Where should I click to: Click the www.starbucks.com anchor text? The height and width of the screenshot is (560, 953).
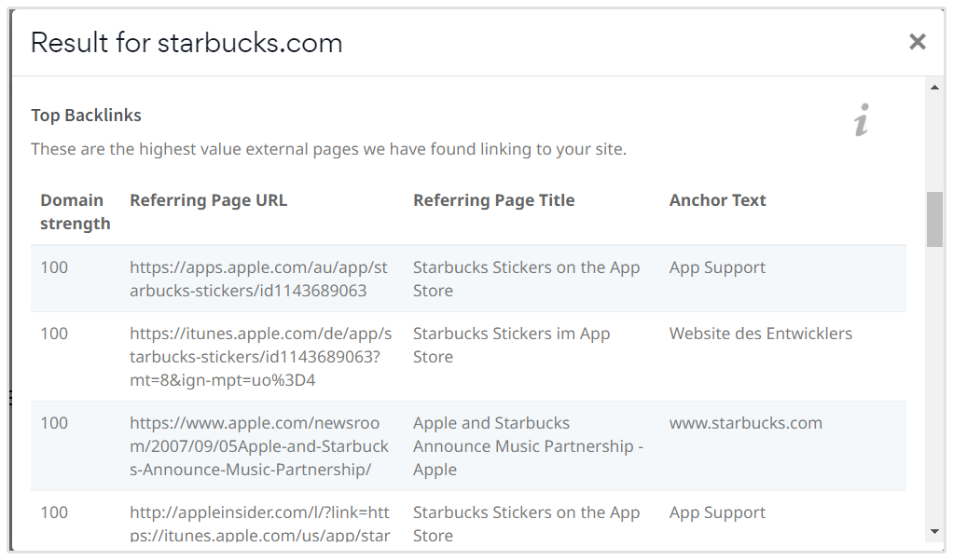click(746, 422)
